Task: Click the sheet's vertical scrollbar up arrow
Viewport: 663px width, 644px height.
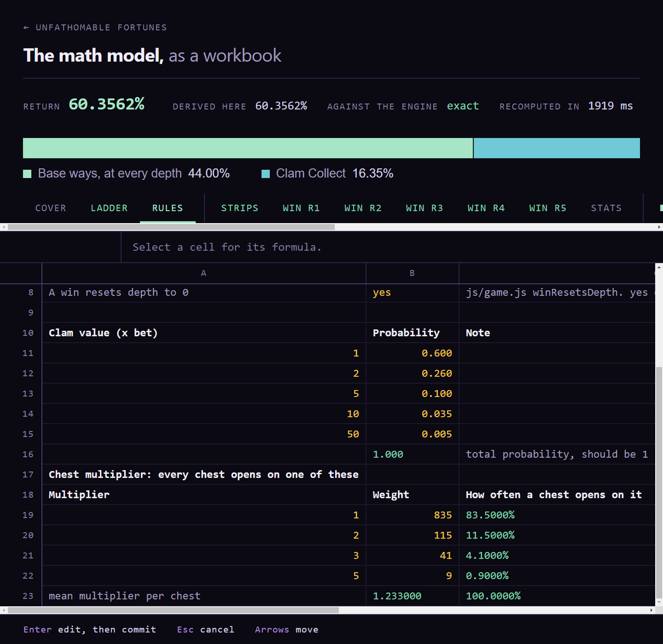Action: (659, 267)
